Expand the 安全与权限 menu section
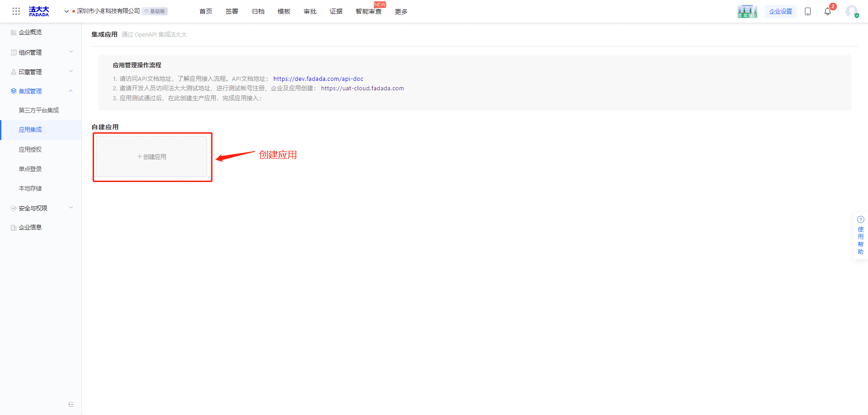The image size is (868, 415). point(41,208)
